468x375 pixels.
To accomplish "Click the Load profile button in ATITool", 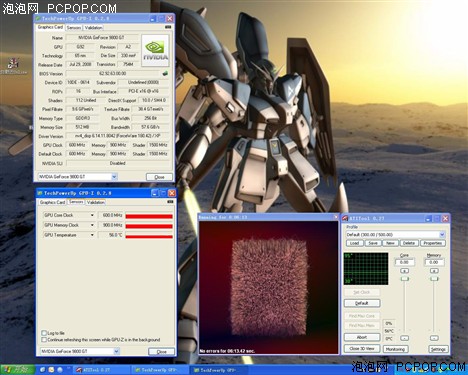I will click(x=355, y=243).
